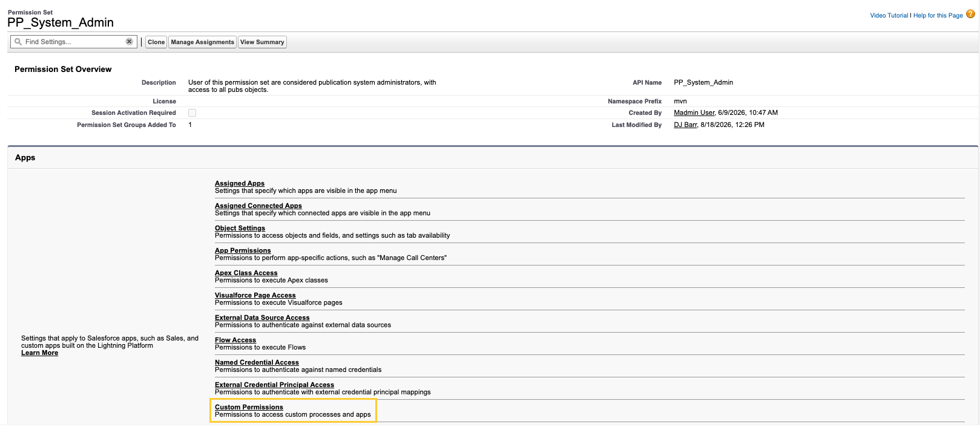980x427 pixels.
Task: Go to Object Settings
Action: point(240,228)
